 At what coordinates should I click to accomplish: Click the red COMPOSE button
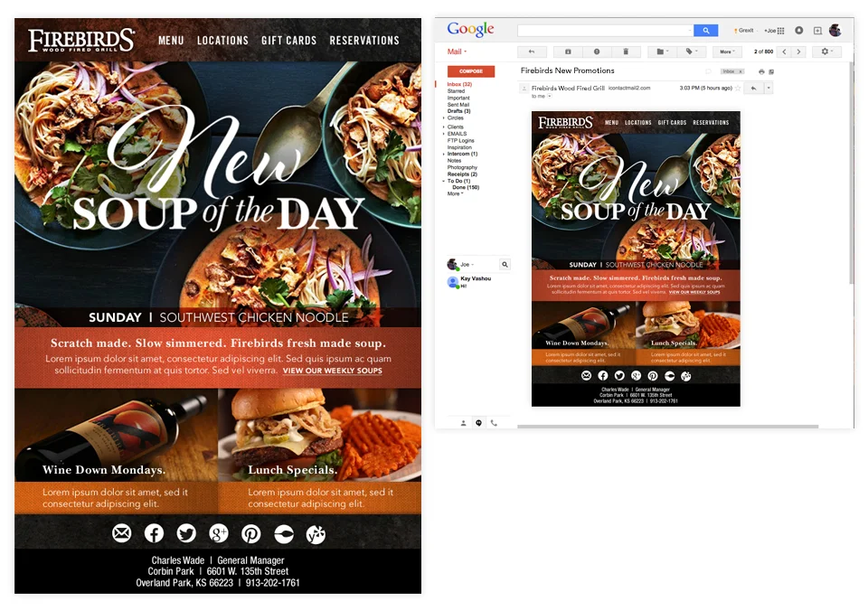coord(471,71)
